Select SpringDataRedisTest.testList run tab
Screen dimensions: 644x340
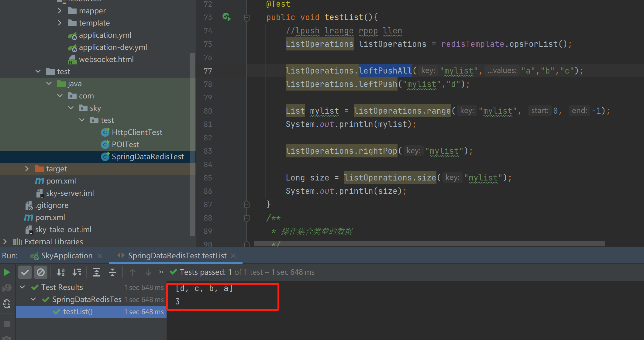[177, 256]
